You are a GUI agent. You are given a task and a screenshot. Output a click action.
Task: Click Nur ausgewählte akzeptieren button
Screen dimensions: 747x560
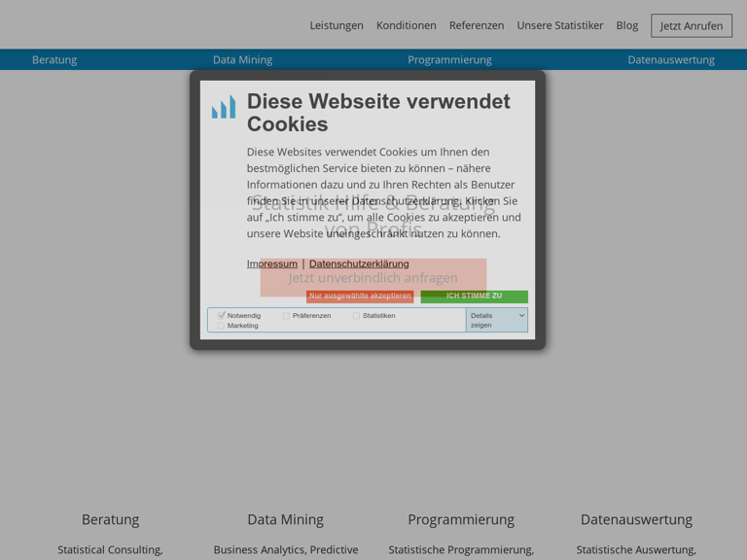tap(360, 297)
